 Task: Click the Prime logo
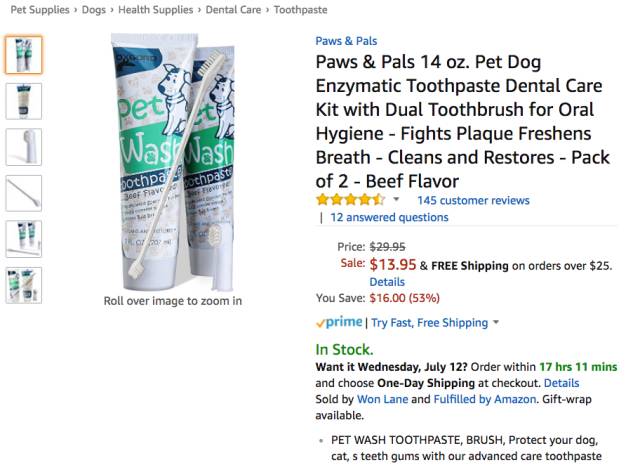pyautogui.click(x=339, y=323)
